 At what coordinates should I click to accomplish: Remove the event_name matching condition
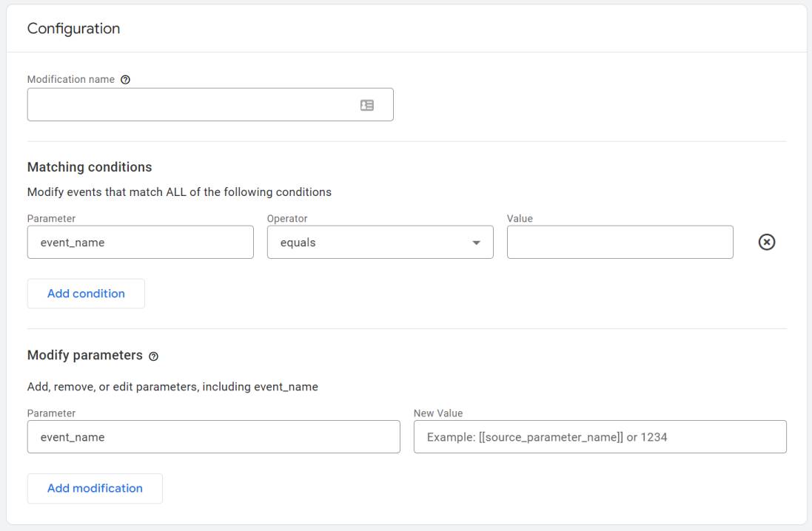tap(766, 242)
